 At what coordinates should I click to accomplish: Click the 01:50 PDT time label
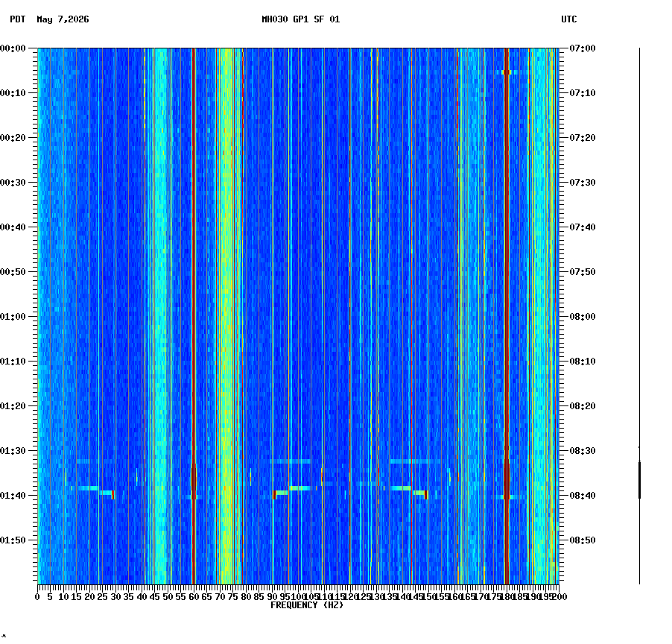[13, 540]
